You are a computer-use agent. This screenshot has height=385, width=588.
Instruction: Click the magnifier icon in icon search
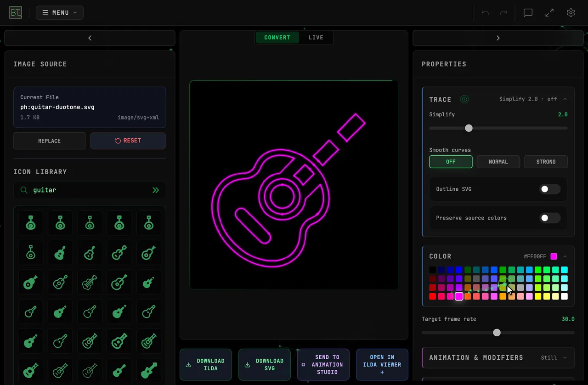click(24, 190)
